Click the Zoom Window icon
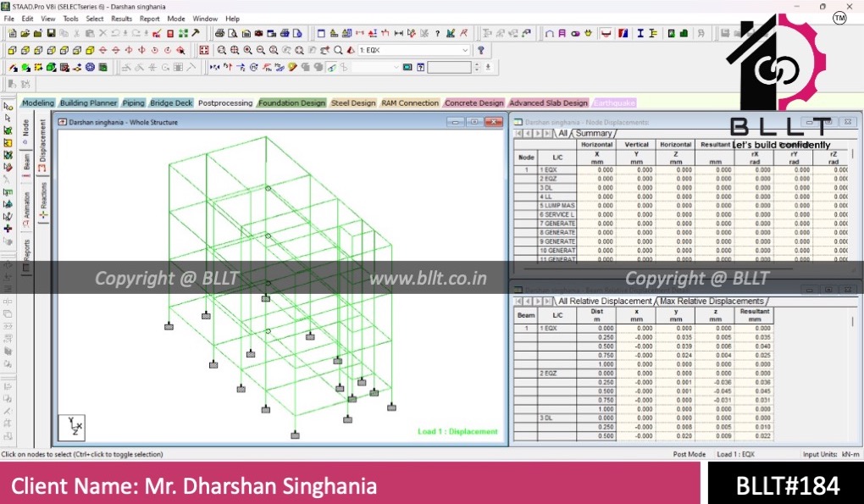This screenshot has height=504, width=864. (x=222, y=50)
